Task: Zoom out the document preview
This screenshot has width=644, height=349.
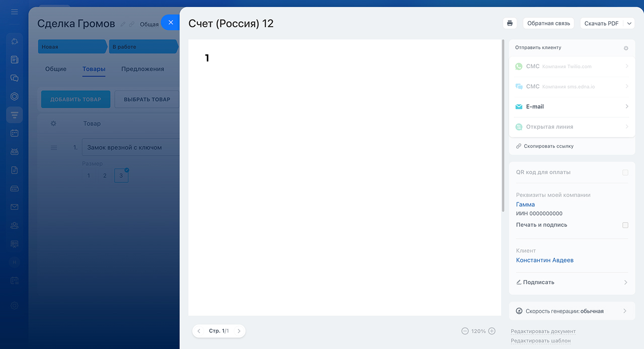Action: point(465,331)
